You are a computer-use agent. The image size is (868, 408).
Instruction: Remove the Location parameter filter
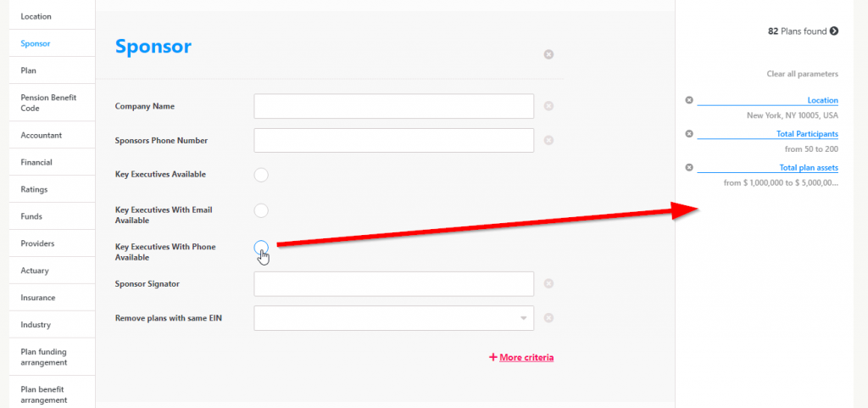[x=689, y=100]
